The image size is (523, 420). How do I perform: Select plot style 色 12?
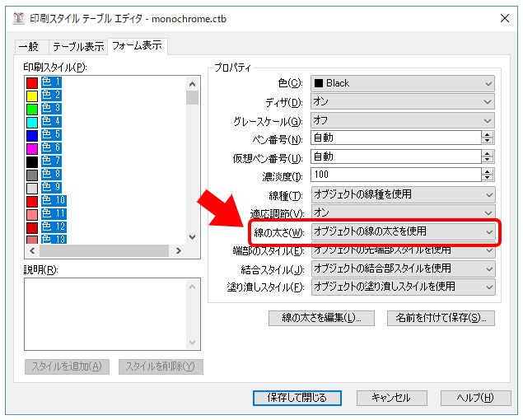point(54,226)
